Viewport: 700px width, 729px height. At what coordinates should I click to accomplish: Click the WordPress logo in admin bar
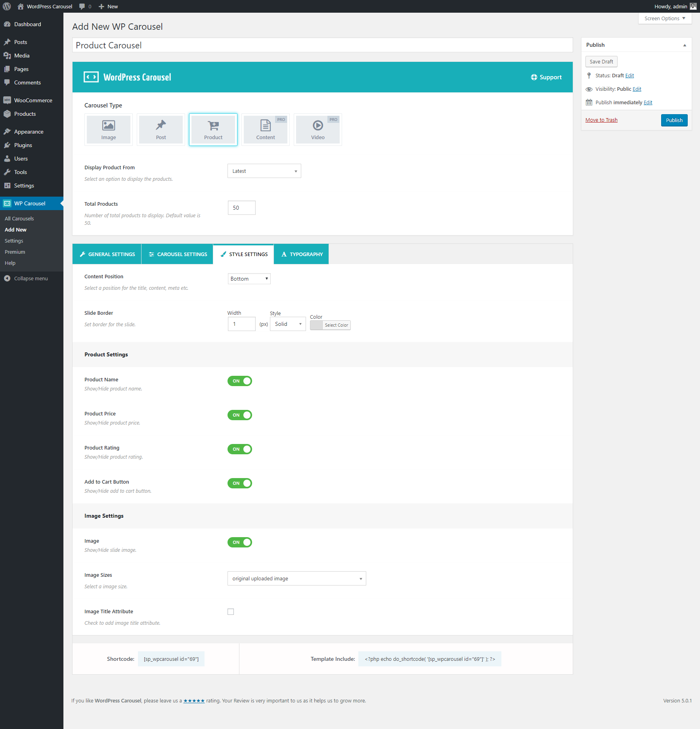(7, 6)
